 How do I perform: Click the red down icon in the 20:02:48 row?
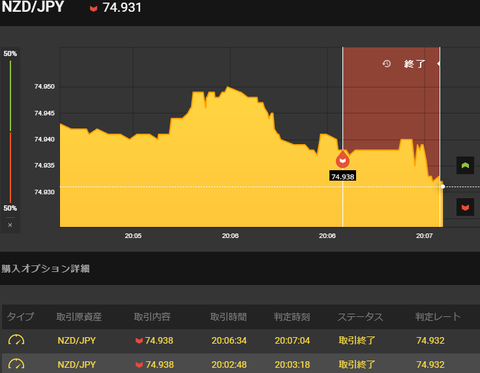pyautogui.click(x=139, y=365)
